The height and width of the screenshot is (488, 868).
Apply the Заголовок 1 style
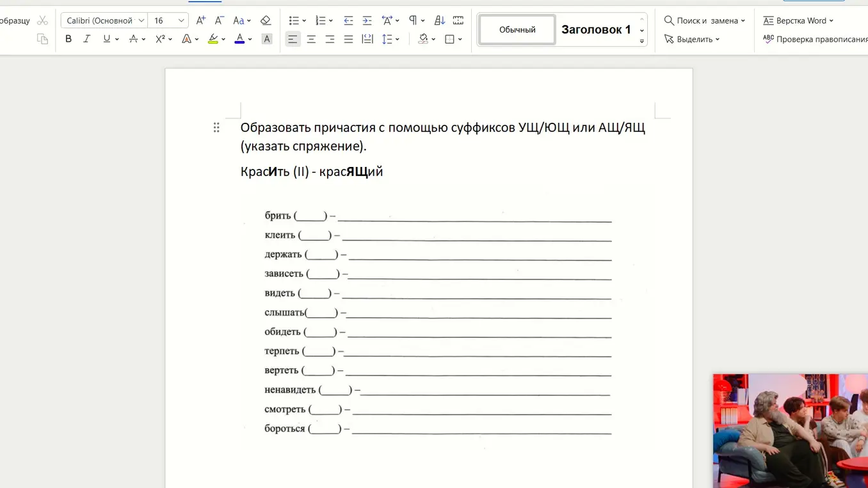[596, 29]
